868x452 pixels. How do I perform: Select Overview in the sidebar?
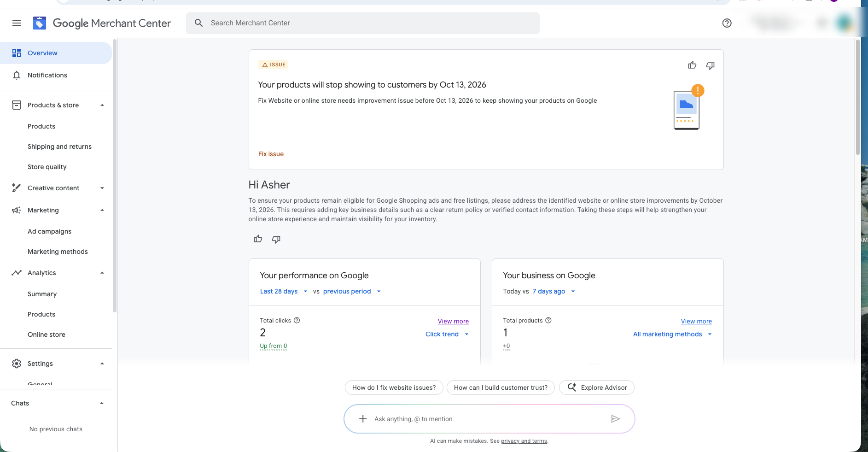(56, 53)
